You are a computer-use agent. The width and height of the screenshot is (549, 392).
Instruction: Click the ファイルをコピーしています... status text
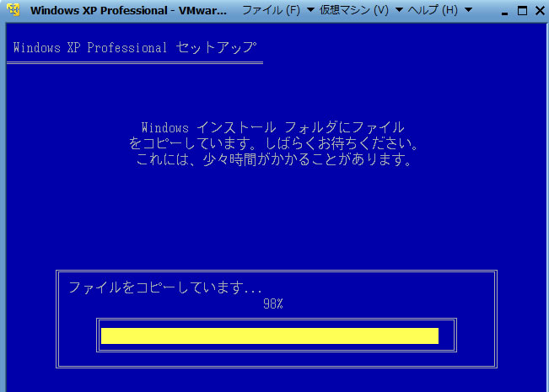click(x=165, y=287)
